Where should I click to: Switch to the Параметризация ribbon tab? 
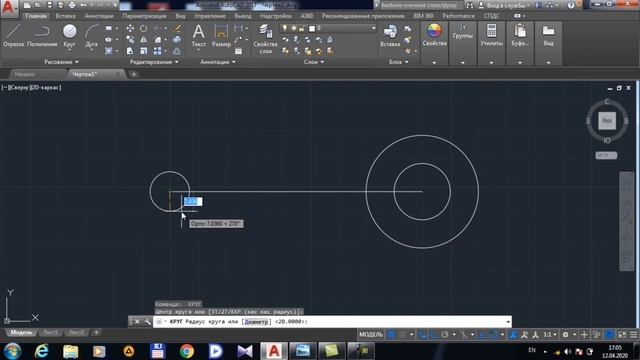click(x=144, y=16)
